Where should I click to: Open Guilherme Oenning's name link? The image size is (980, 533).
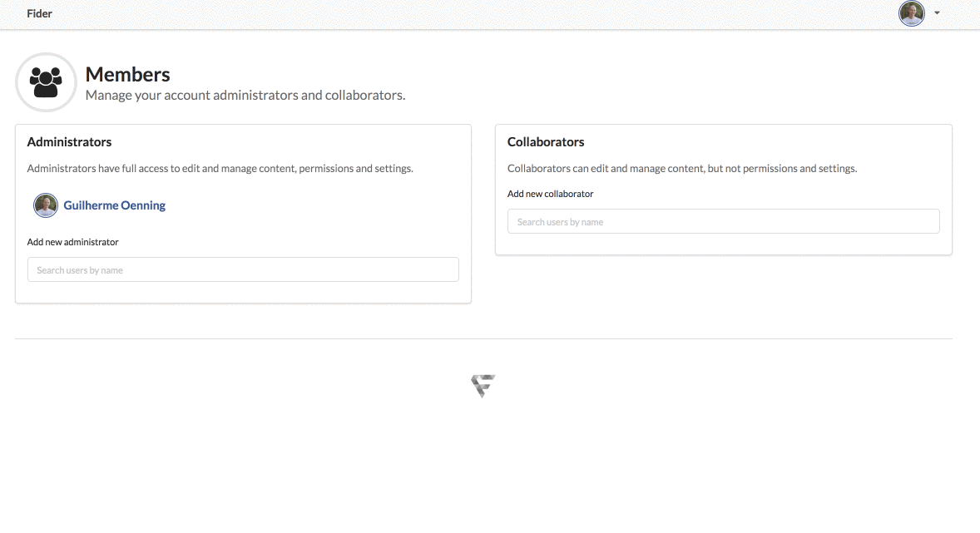pyautogui.click(x=114, y=205)
